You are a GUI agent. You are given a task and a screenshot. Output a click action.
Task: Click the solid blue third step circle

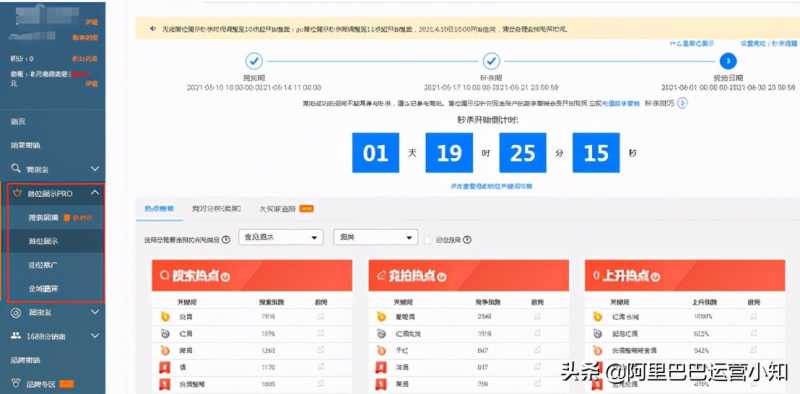728,61
